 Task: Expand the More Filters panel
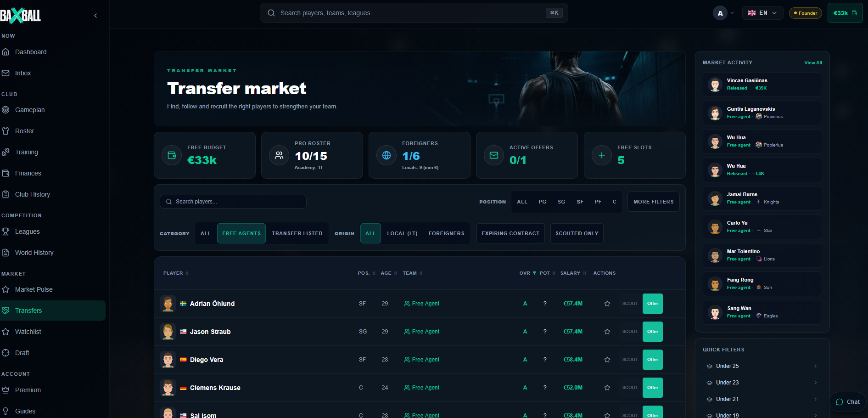click(x=653, y=202)
